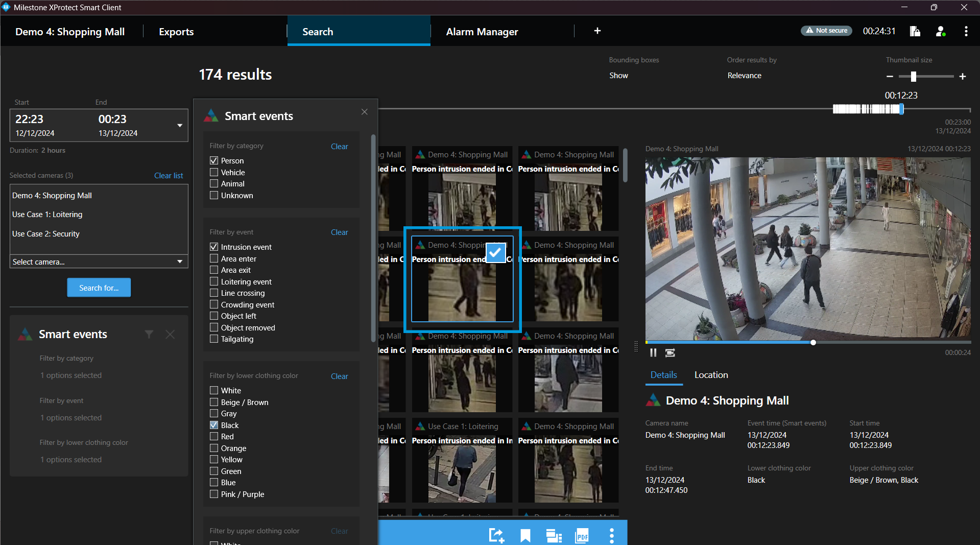980x545 pixels.
Task: Check the Unknown category checkbox
Action: [214, 195]
